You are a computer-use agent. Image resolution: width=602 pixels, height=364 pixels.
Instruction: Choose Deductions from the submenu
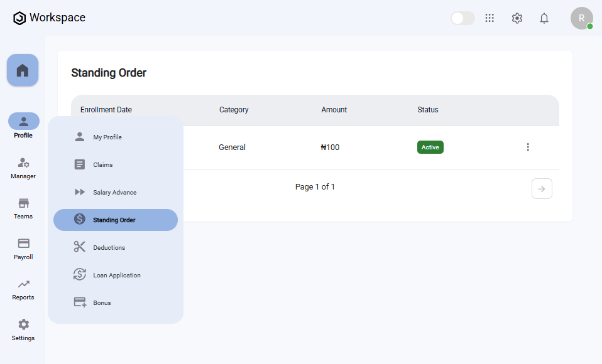point(109,248)
